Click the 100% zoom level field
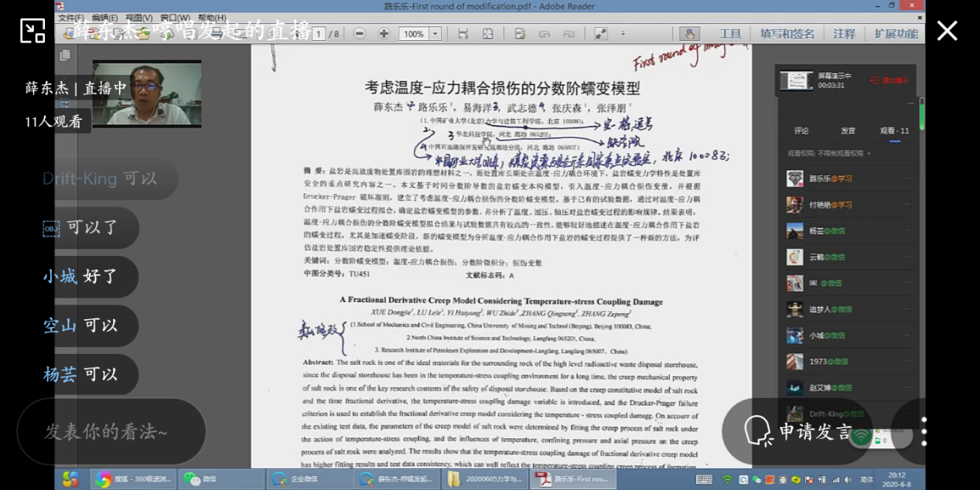The width and height of the screenshot is (980, 490). coord(414,34)
